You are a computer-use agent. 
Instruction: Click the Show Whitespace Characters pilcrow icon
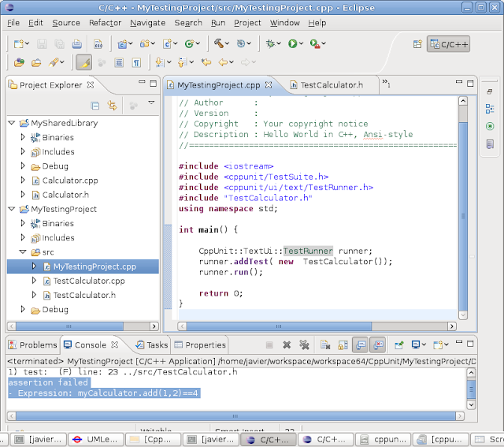click(136, 62)
